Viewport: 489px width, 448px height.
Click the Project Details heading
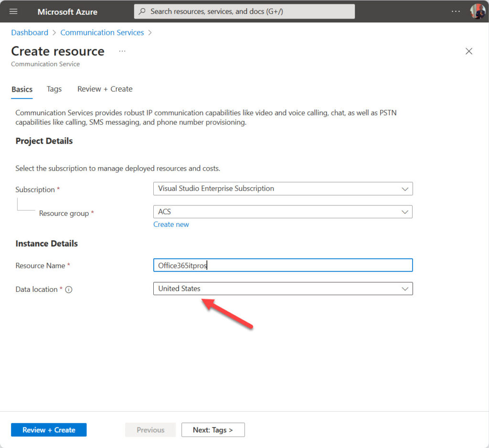pyautogui.click(x=44, y=141)
